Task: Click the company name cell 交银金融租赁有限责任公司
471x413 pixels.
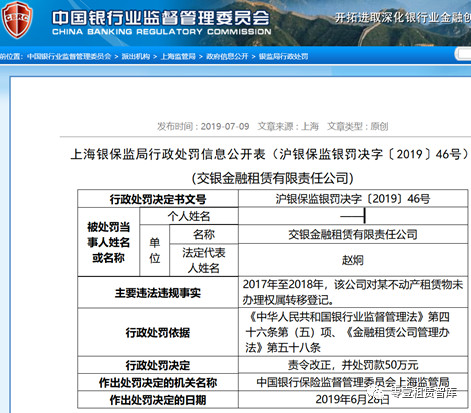Action: click(353, 234)
